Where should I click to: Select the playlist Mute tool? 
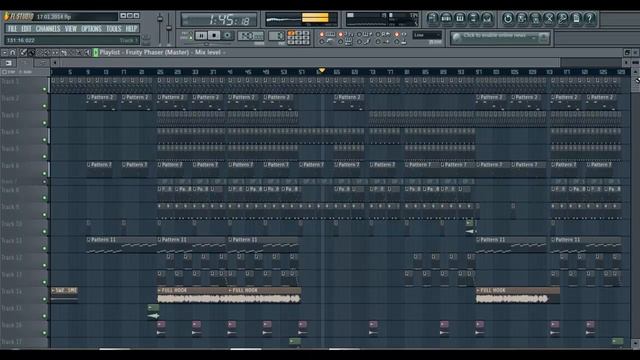[x=47, y=52]
